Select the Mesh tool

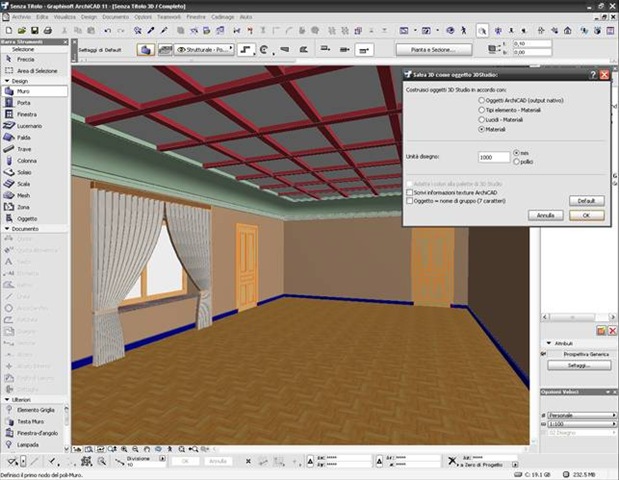point(27,195)
